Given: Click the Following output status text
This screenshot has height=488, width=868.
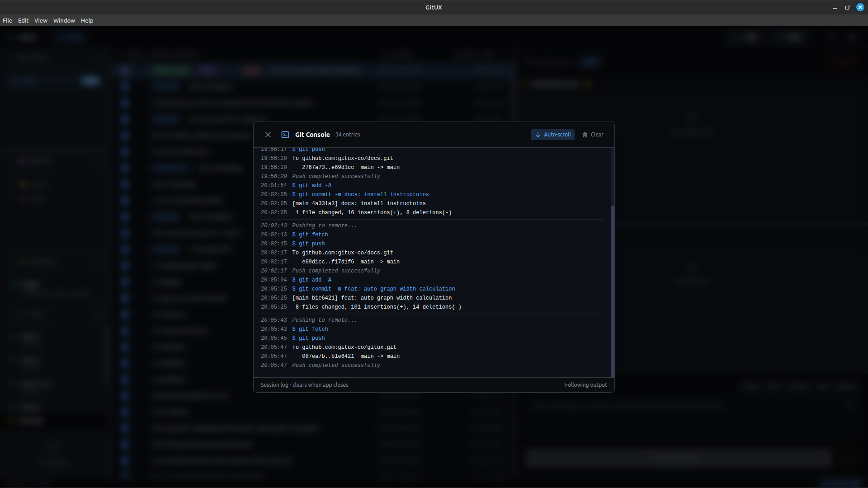Looking at the screenshot, I should (586, 385).
